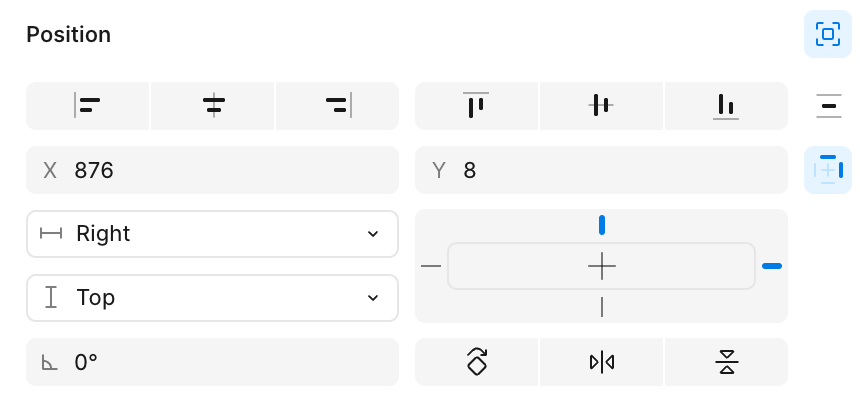860x406 pixels.
Task: Click the align left icon
Action: pos(88,106)
